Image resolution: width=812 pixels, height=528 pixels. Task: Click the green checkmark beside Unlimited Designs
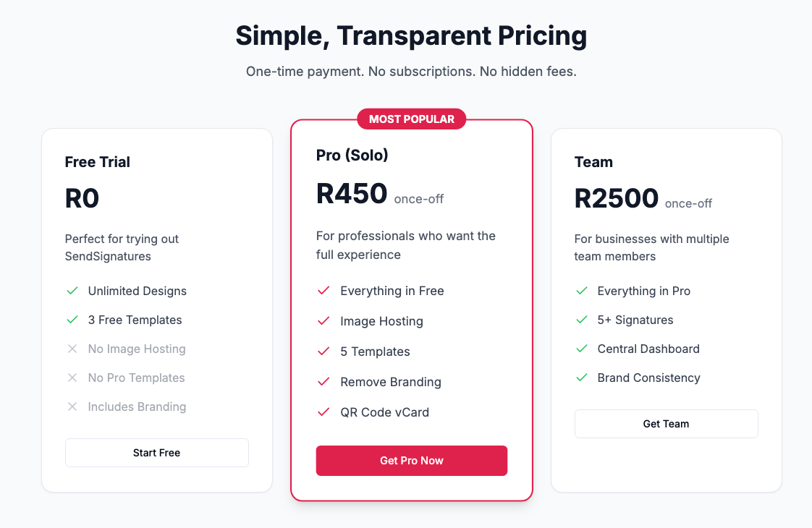[72, 291]
